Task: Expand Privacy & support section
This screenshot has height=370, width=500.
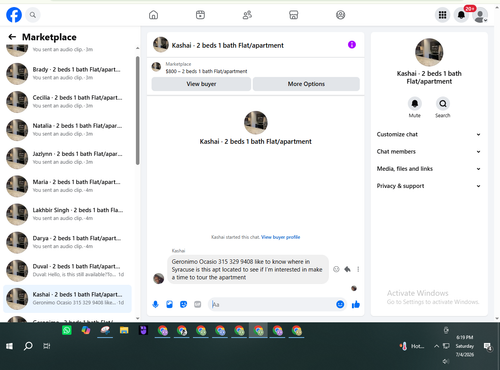Action: tap(429, 186)
